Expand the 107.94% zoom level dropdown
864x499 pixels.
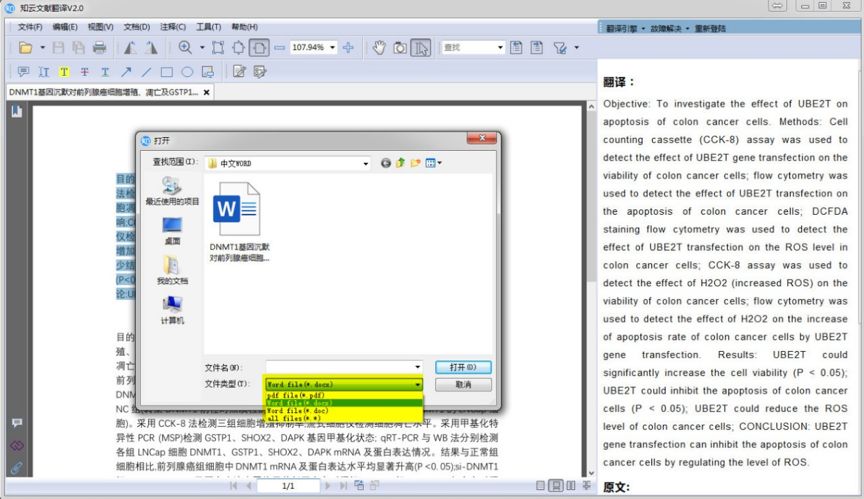332,48
